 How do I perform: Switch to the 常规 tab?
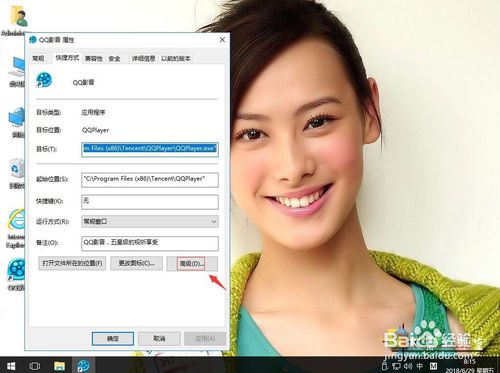[39, 58]
